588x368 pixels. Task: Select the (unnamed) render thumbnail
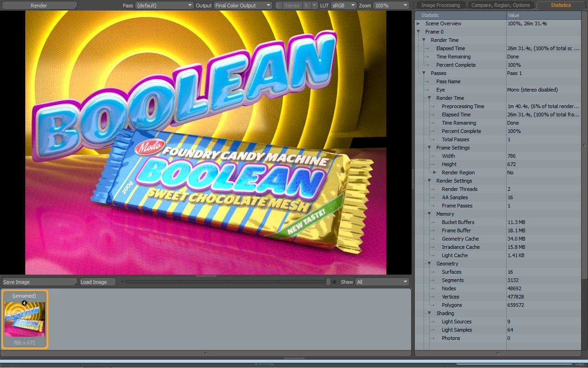coord(24,319)
